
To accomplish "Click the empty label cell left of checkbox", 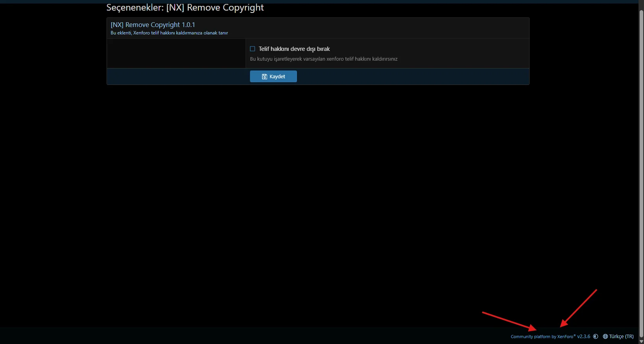I will [x=176, y=53].
